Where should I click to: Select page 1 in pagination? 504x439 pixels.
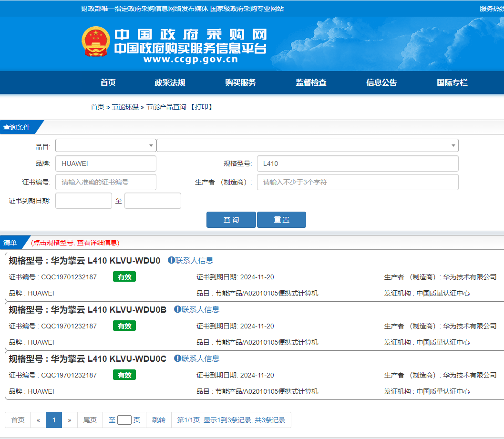coord(54,420)
